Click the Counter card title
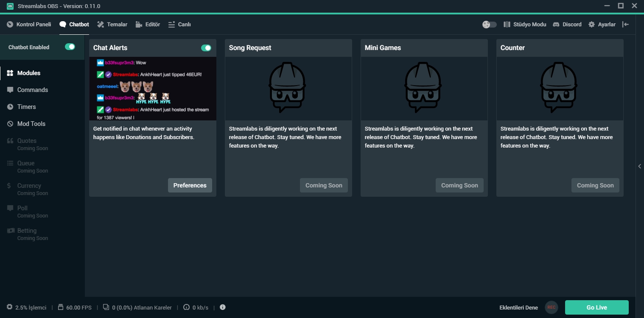Screen dimensions: 644x318 pos(513,48)
